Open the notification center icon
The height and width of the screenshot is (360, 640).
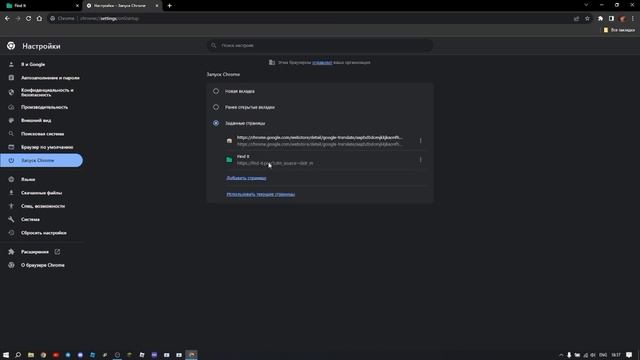pos(629,355)
